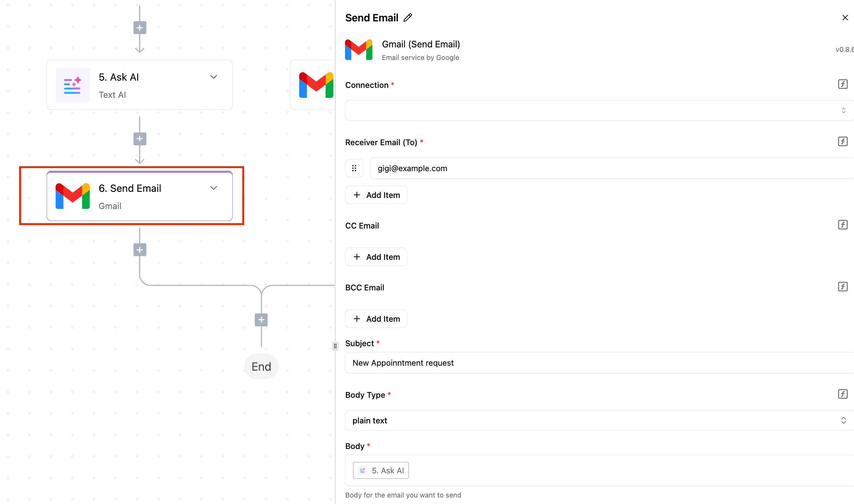Toggle dynamic value for CC Email field

coord(843,225)
